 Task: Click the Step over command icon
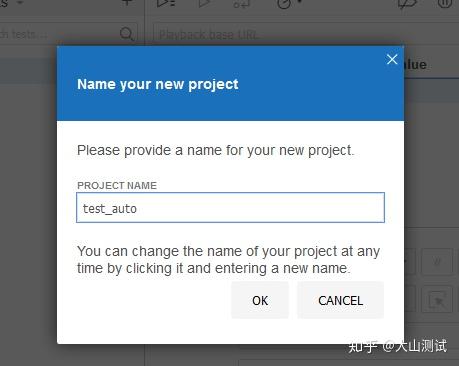242,3
